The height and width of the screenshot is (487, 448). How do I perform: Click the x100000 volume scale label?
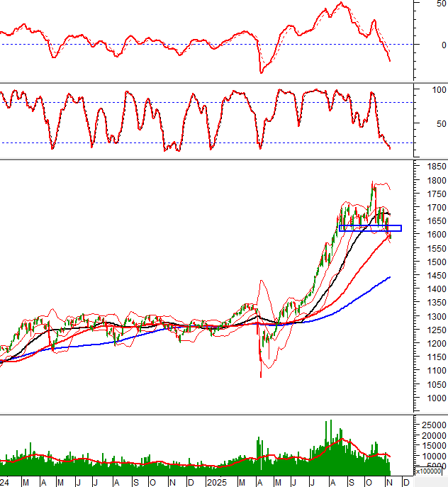430,471
